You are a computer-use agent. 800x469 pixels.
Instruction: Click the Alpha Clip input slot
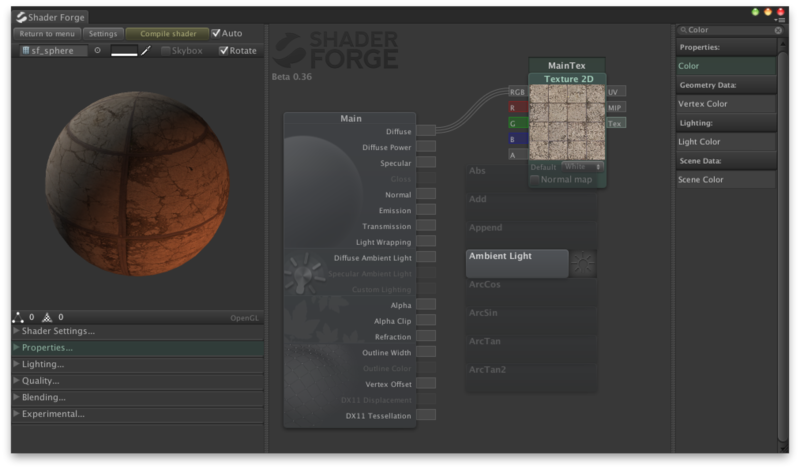coord(426,321)
